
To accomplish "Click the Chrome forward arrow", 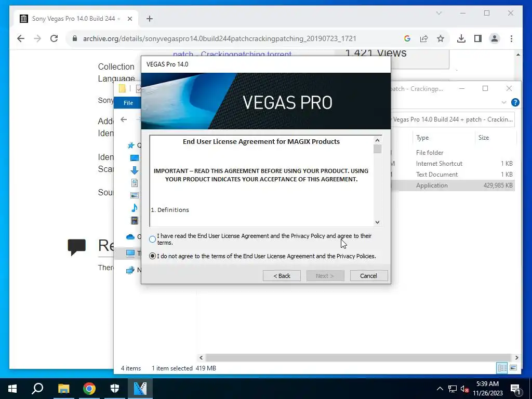I will tap(37, 38).
